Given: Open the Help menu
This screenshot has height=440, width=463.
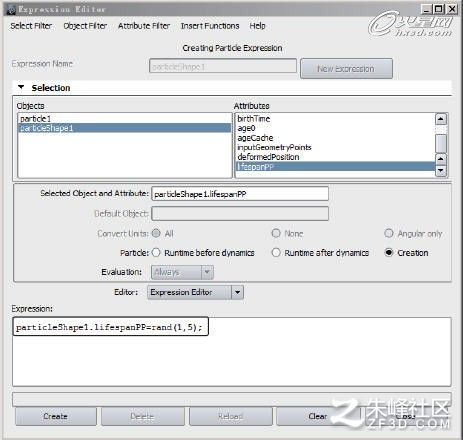Looking at the screenshot, I should (x=257, y=26).
